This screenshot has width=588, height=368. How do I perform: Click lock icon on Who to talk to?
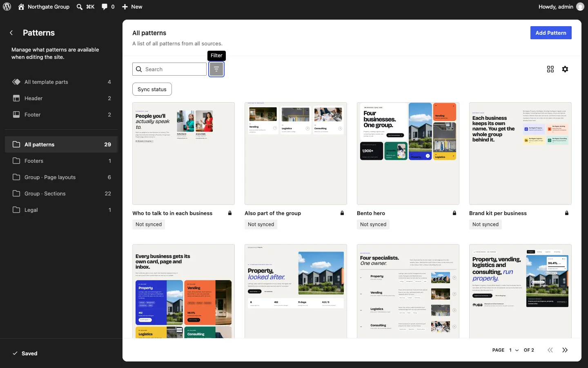[x=230, y=213]
